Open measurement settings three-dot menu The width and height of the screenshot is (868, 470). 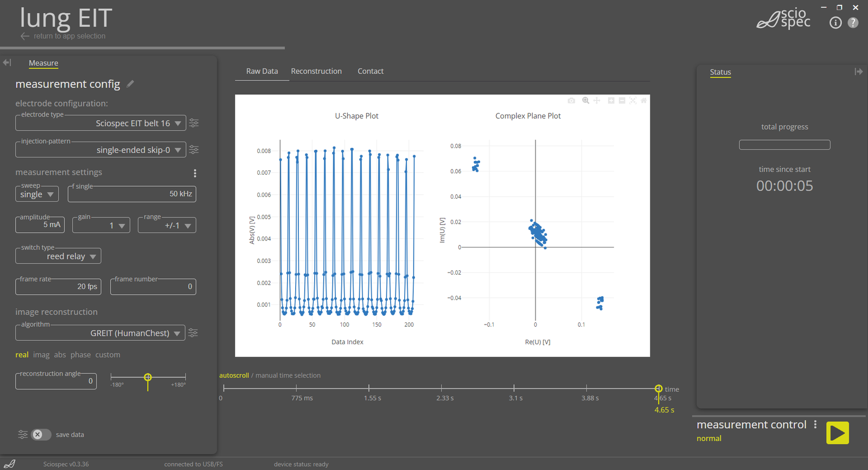[195, 173]
